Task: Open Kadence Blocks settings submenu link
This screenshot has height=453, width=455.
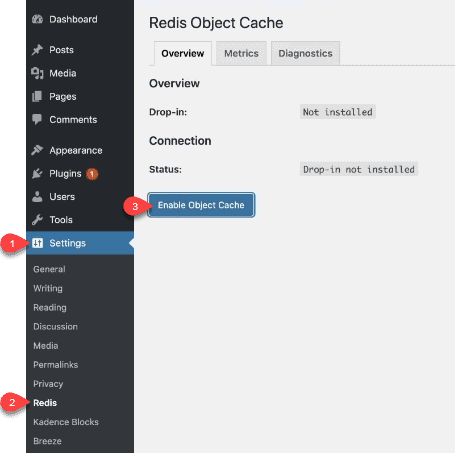Action: click(66, 422)
